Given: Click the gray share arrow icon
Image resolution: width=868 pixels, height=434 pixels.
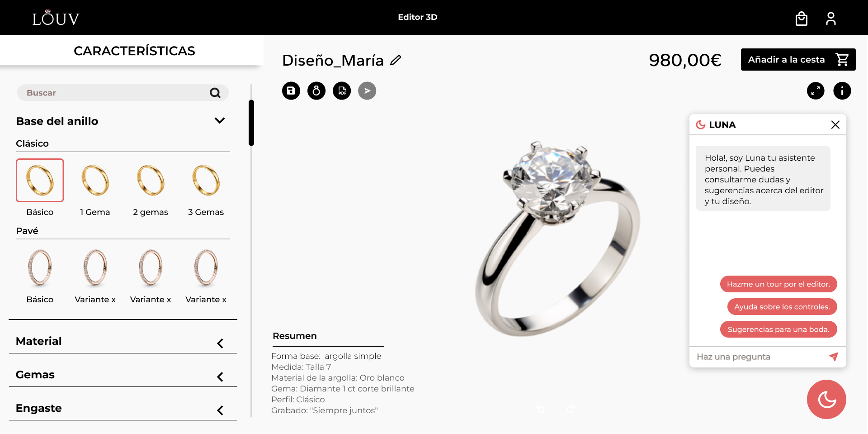Looking at the screenshot, I should click(x=367, y=91).
